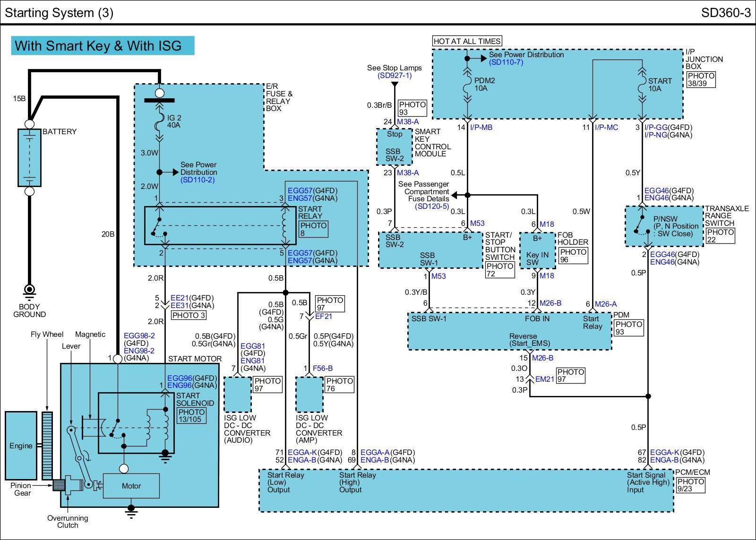Open PHOTO 72 for start/stop button switch
Image resolution: width=756 pixels, height=540 pixels.
(499, 270)
